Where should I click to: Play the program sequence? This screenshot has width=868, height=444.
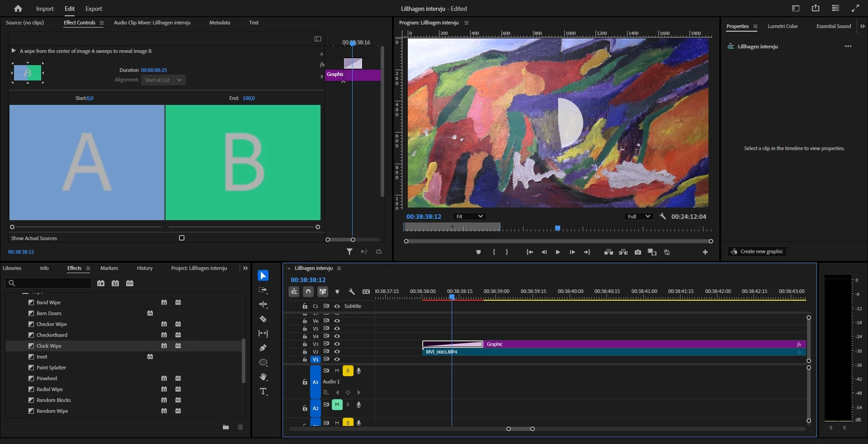point(558,252)
